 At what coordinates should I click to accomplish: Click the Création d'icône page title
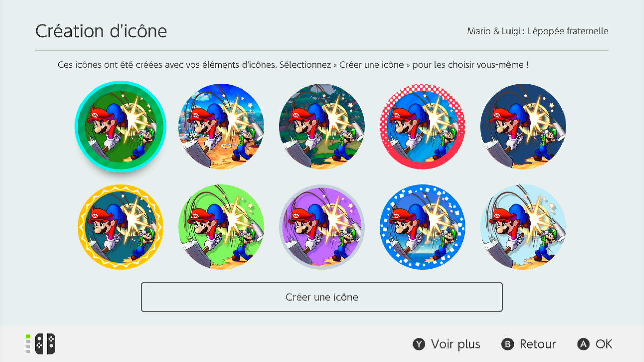101,31
